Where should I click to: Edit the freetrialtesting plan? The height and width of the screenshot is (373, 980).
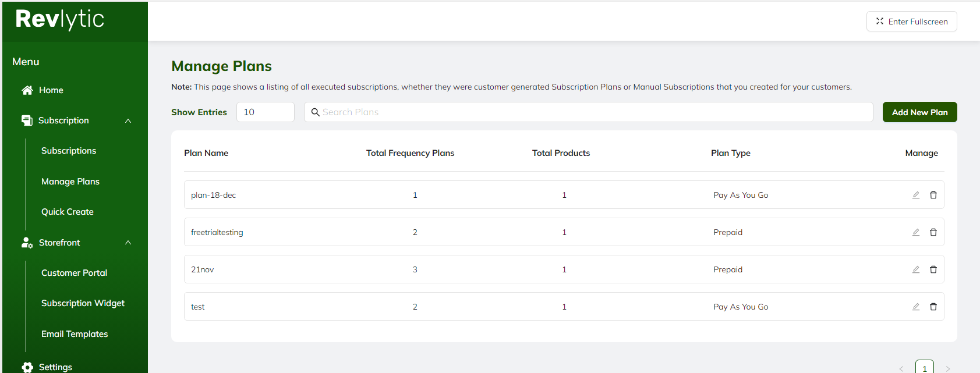[x=915, y=232]
